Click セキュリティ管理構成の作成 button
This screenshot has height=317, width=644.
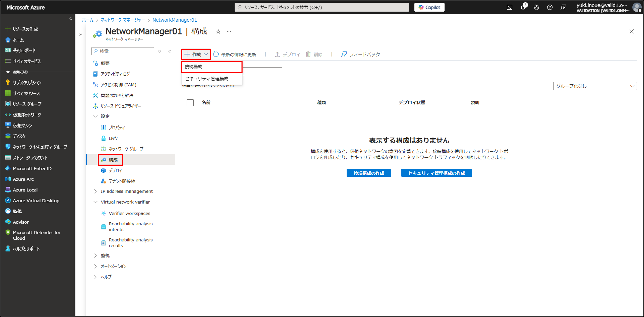click(437, 173)
